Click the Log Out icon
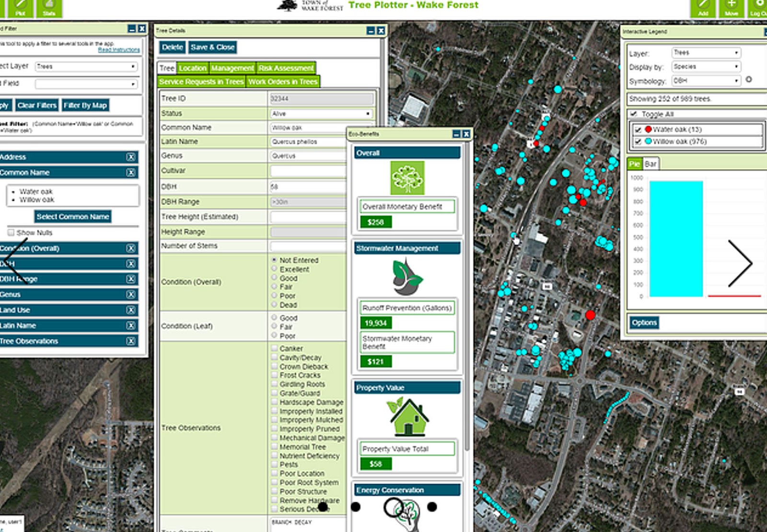The height and width of the screenshot is (532, 767). click(759, 7)
